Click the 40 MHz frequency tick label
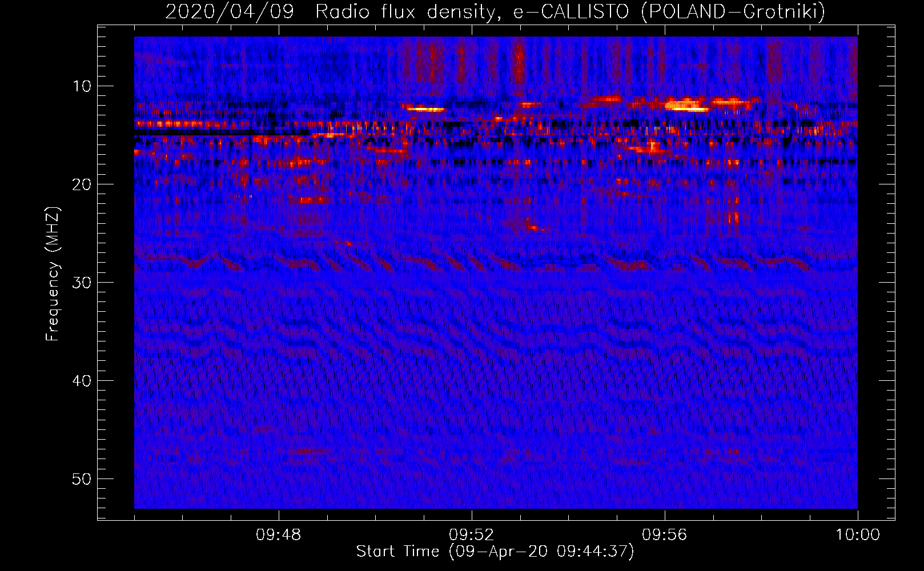The image size is (924, 571). [82, 381]
